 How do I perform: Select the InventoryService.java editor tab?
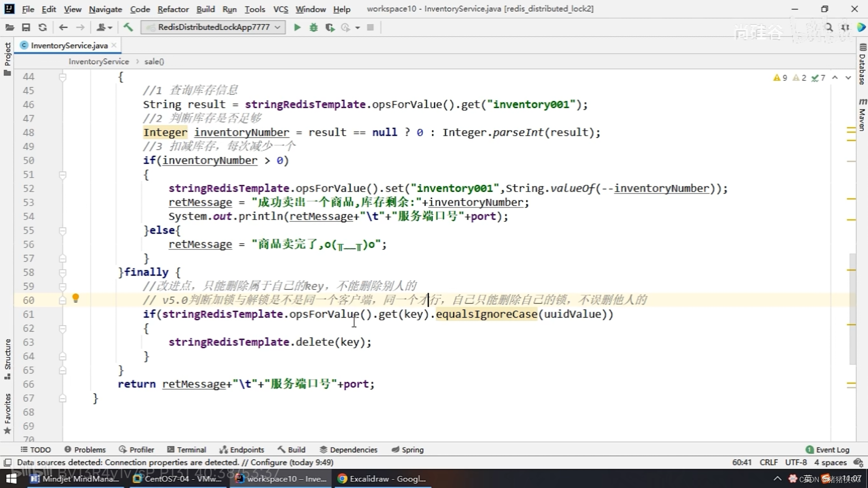pyautogui.click(x=69, y=45)
